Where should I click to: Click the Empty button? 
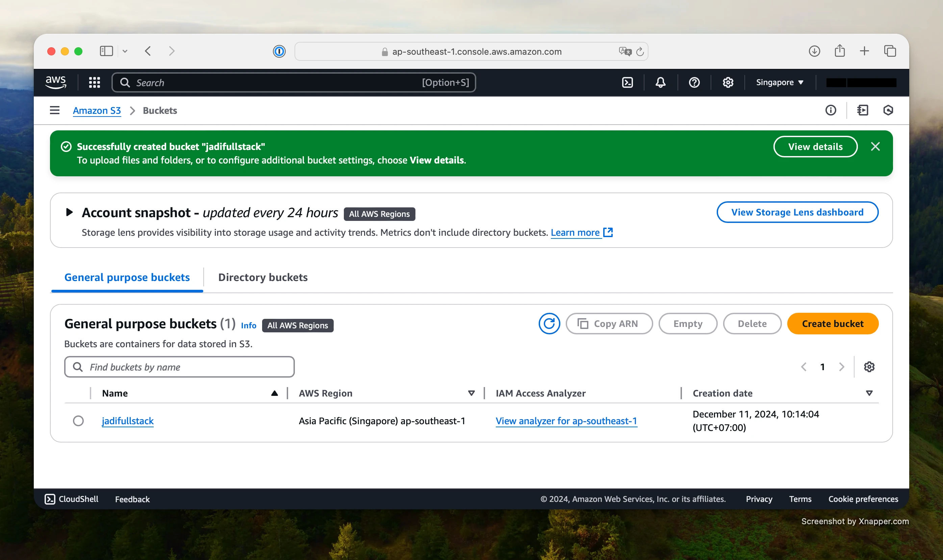(x=688, y=323)
